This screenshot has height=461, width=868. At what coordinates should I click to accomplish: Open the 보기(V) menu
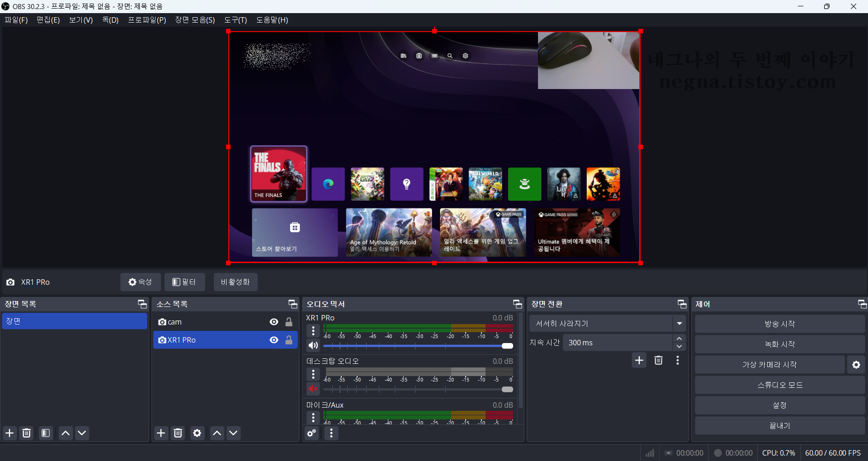[x=80, y=20]
